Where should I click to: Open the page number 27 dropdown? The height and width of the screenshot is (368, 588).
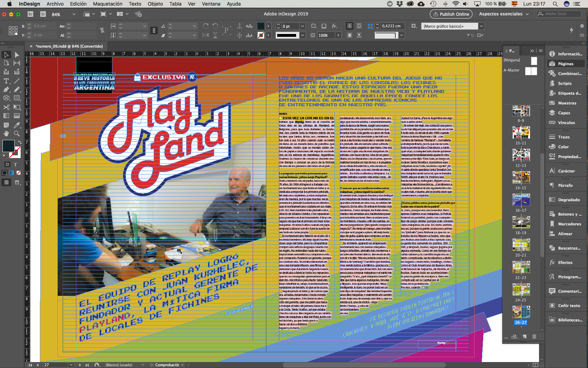pyautogui.click(x=71, y=365)
